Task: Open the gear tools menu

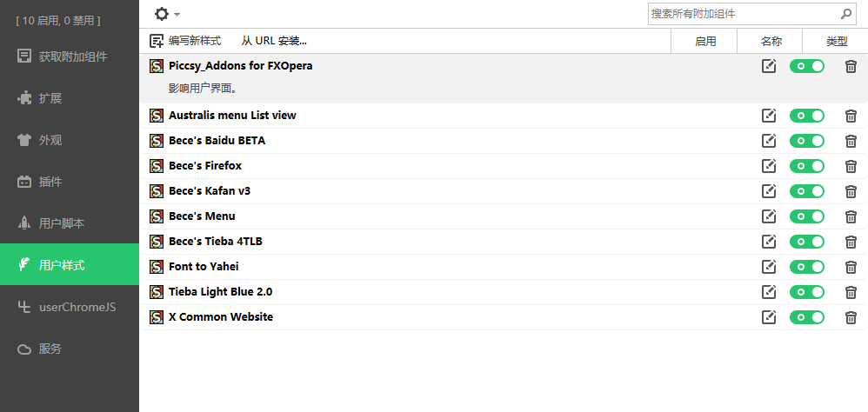Action: pos(167,14)
